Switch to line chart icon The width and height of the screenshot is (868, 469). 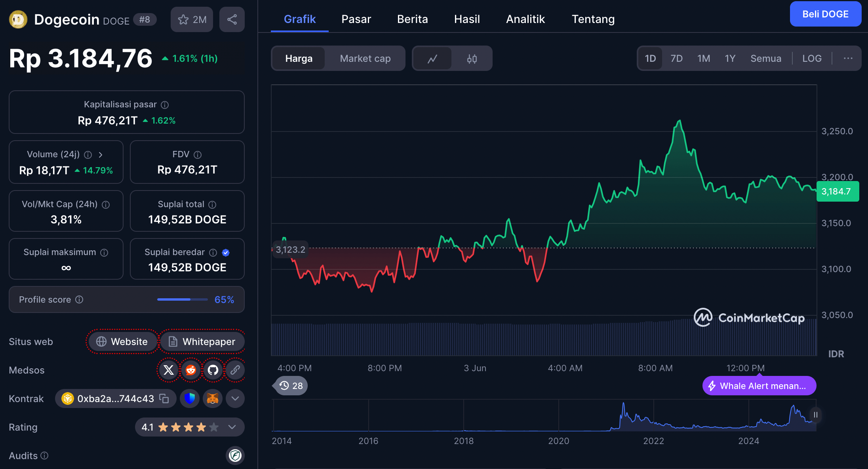[432, 59]
